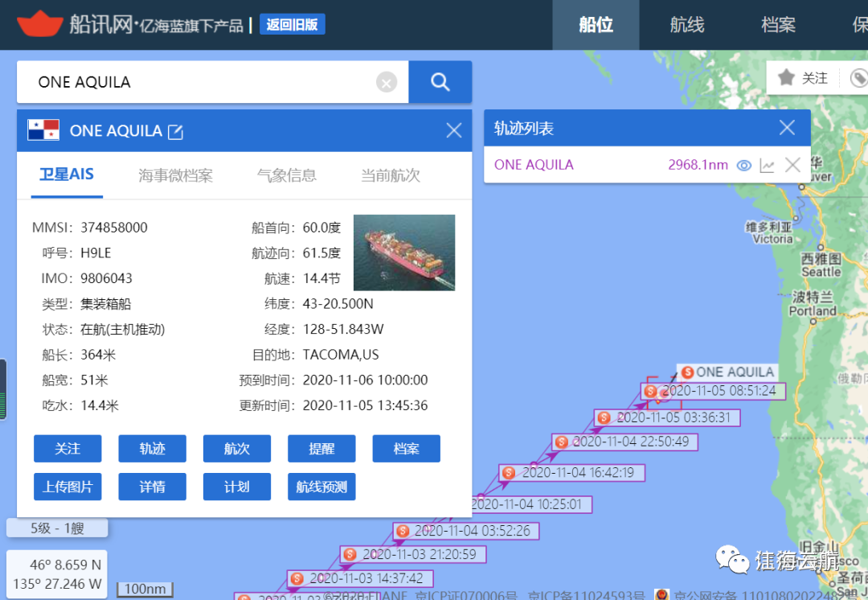Click the 100nm map scale bar
868x600 pixels.
pyautogui.click(x=145, y=589)
